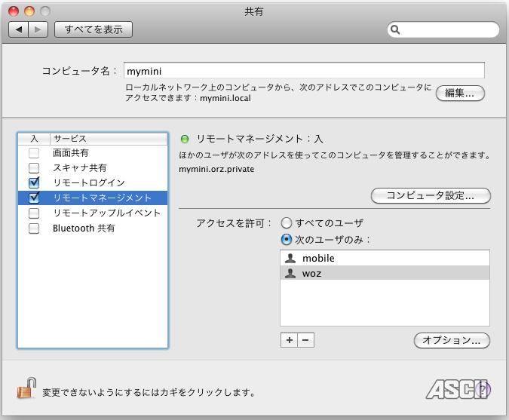
Task: Open コンピュータ設定… dialog
Action: (431, 196)
